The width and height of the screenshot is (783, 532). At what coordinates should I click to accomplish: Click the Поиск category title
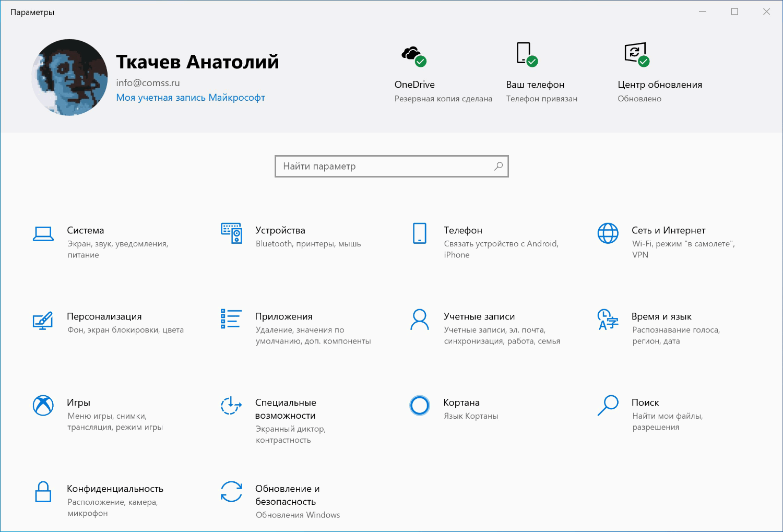[x=645, y=403]
